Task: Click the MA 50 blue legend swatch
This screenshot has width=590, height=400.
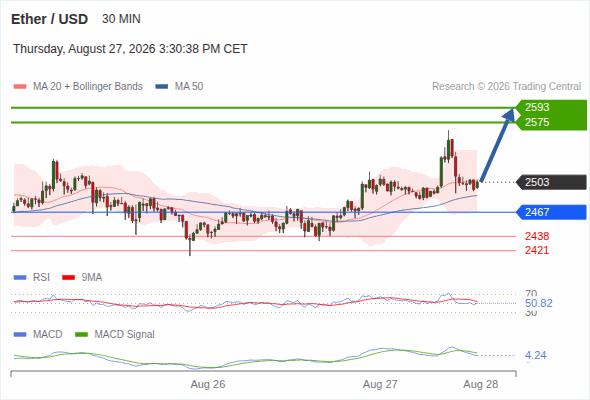Action: pyautogui.click(x=162, y=87)
